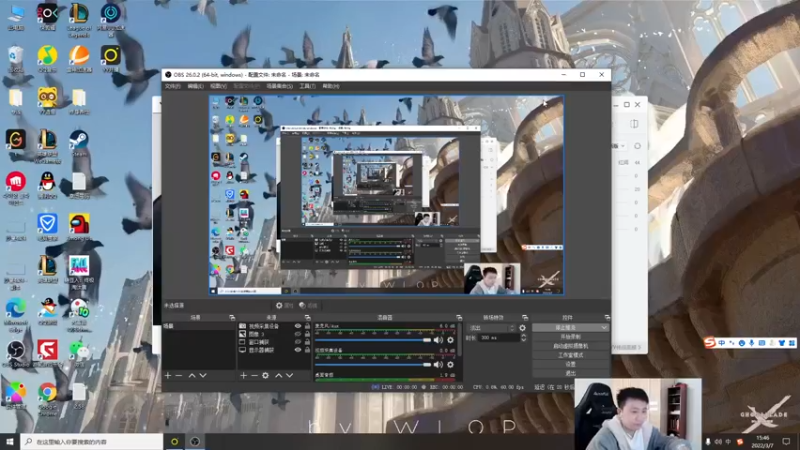Click the transition duration 300 ms stepper arrows

click(523, 338)
